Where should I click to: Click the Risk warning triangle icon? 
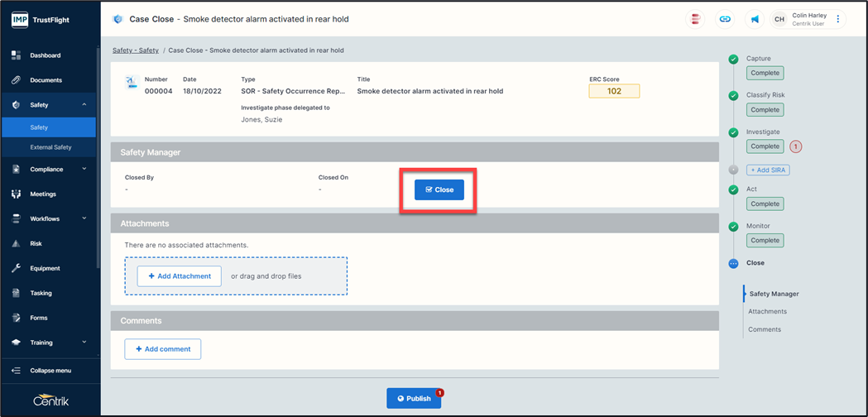click(x=16, y=244)
